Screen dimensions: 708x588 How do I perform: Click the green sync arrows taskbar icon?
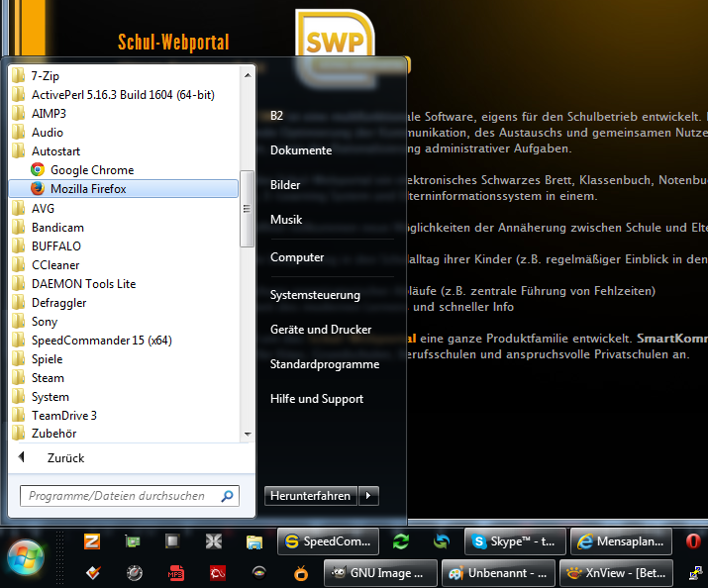400,541
